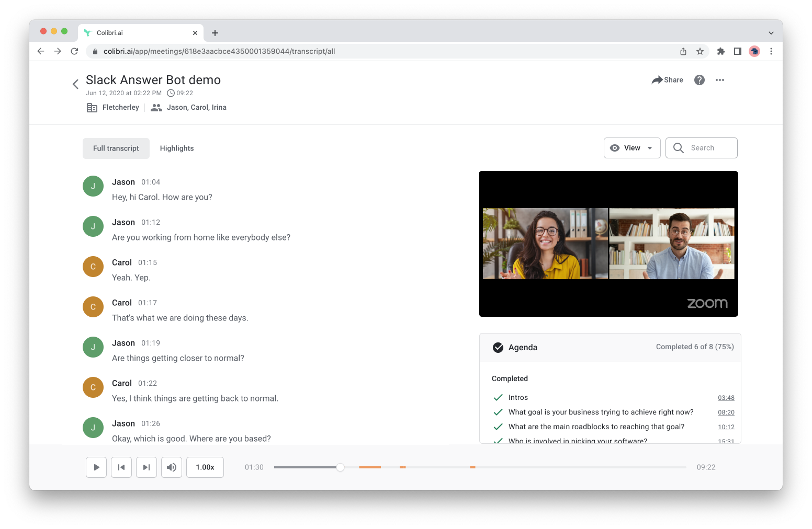The width and height of the screenshot is (812, 529).
Task: Bookmark this page with the star
Action: [x=700, y=51]
